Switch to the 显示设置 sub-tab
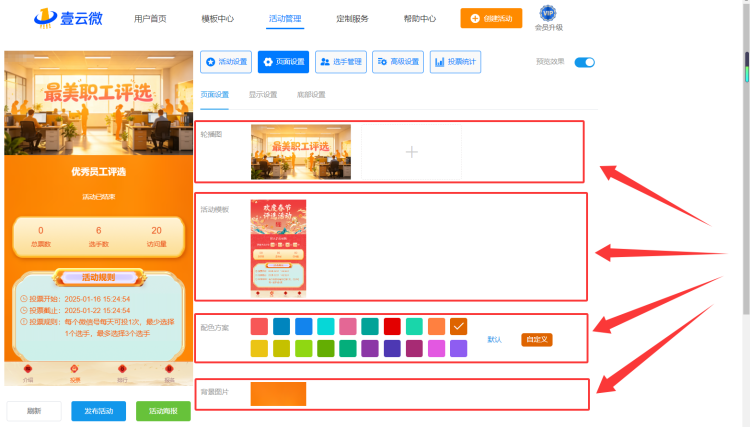This screenshot has height=427, width=750. coord(263,95)
